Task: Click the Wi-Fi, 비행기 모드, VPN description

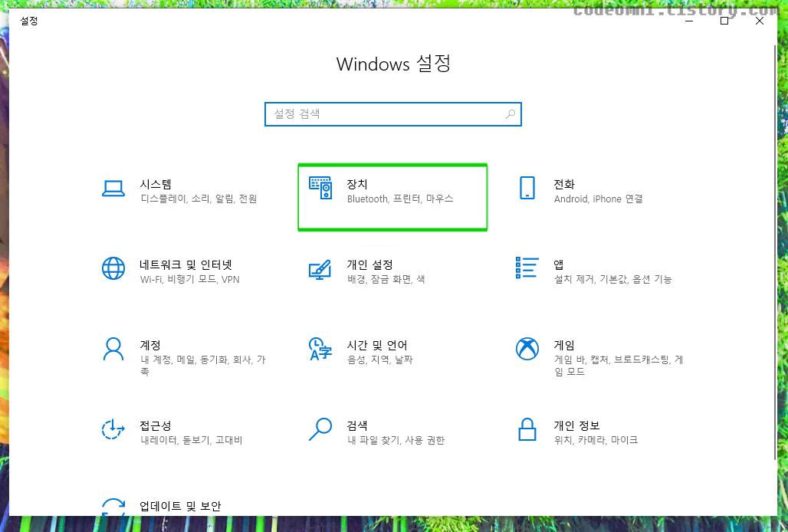Action: tap(190, 279)
